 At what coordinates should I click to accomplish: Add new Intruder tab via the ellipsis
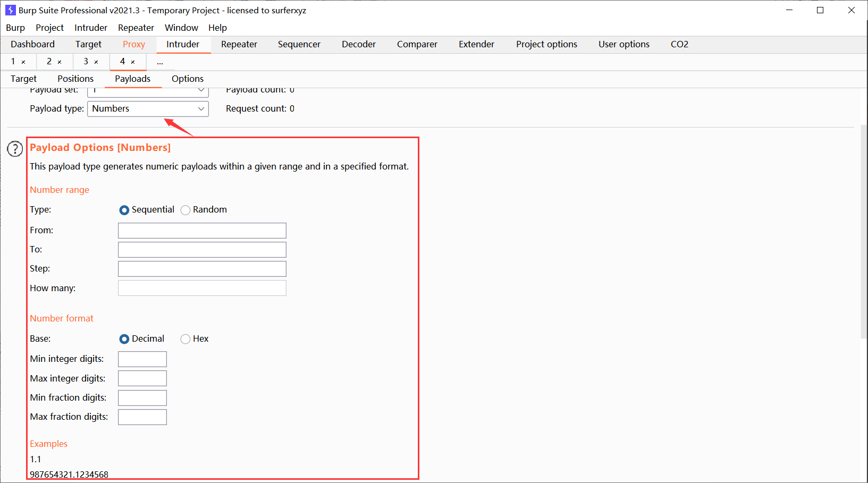coord(160,62)
